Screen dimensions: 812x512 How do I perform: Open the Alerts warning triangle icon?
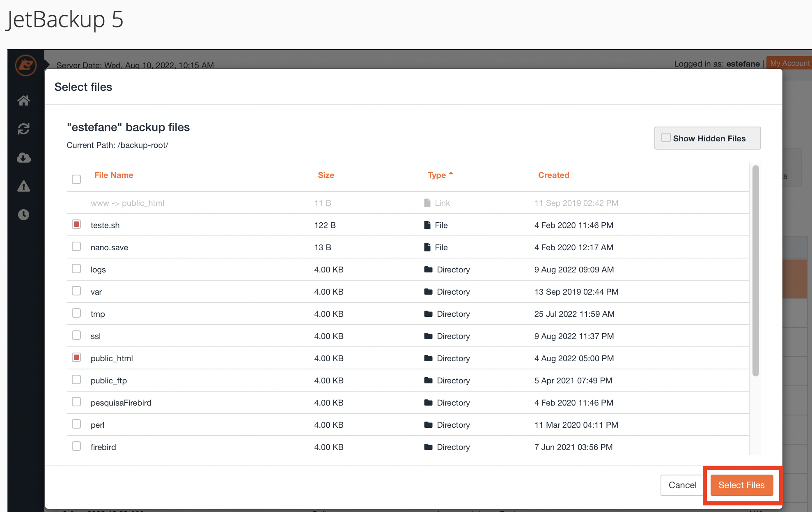click(24, 186)
